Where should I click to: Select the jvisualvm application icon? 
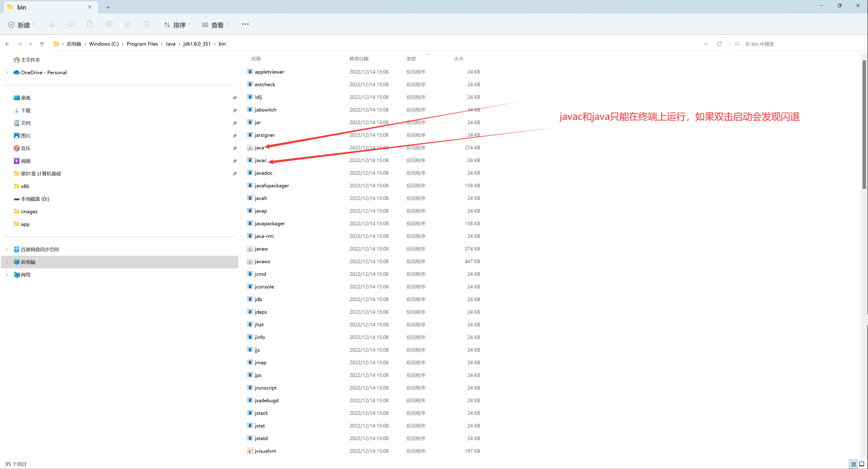[x=250, y=451]
